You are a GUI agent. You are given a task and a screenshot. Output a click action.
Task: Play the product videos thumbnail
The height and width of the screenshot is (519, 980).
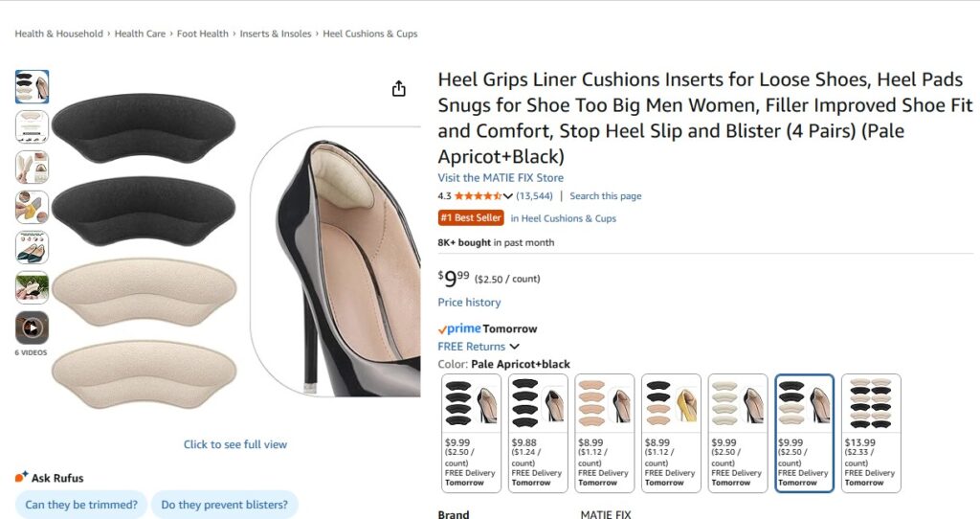pos(32,328)
